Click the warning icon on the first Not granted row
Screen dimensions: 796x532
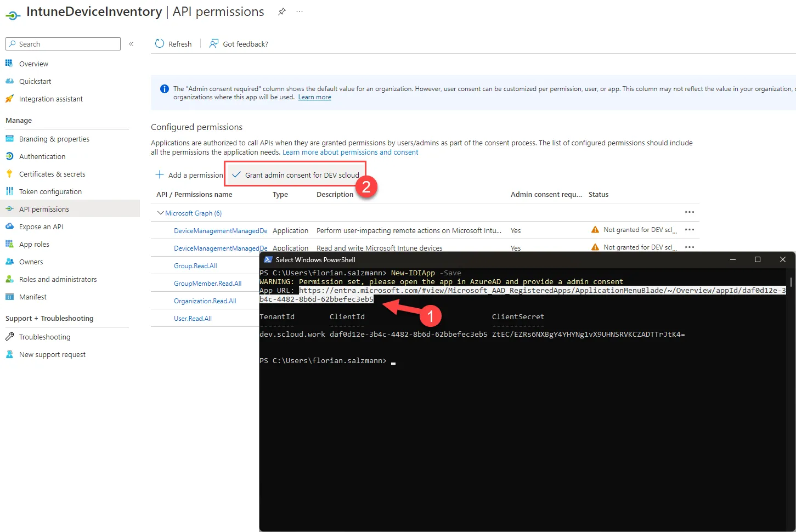(x=595, y=230)
